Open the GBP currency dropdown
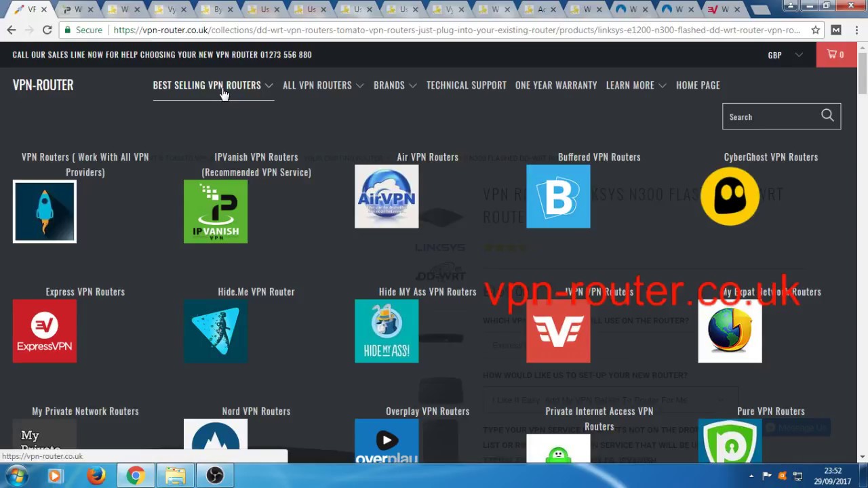Screen dimensions: 868x488 [x=785, y=55]
